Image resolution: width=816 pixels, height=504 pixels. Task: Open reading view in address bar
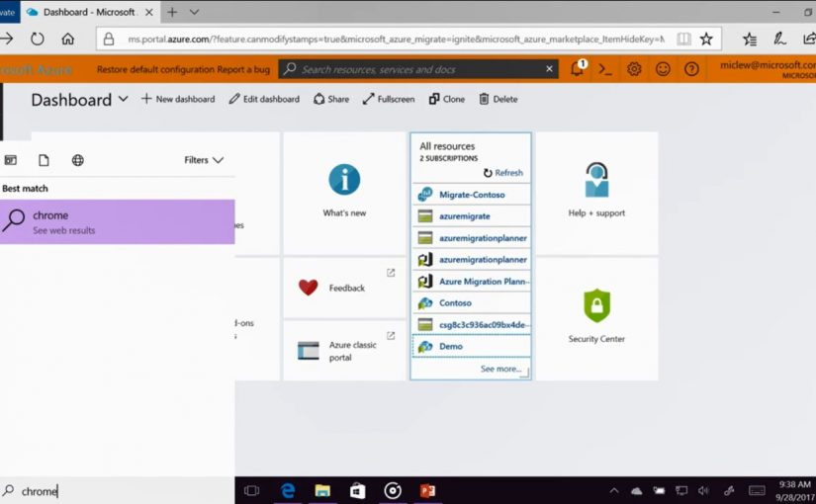(x=683, y=39)
